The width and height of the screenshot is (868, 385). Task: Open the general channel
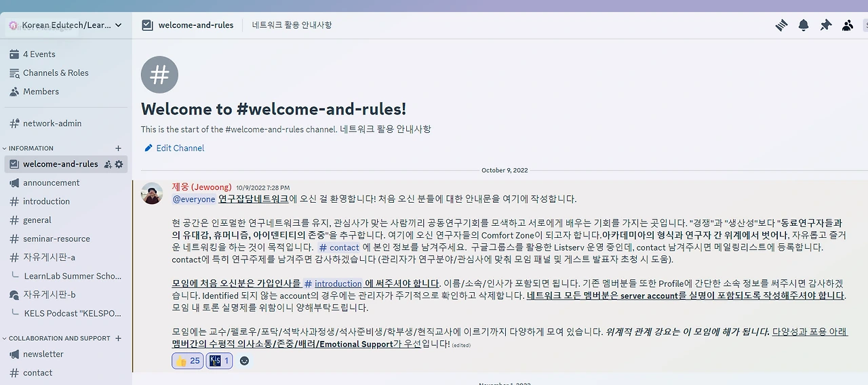tap(66, 220)
